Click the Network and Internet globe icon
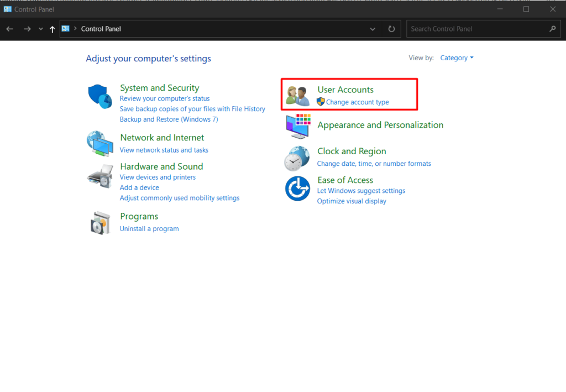The height and width of the screenshot is (392, 566). pos(100,143)
